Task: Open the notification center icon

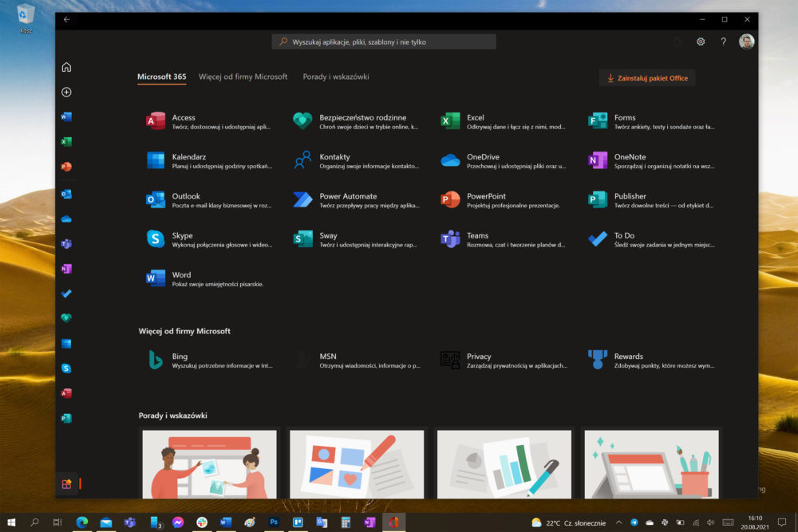Action: (x=782, y=522)
